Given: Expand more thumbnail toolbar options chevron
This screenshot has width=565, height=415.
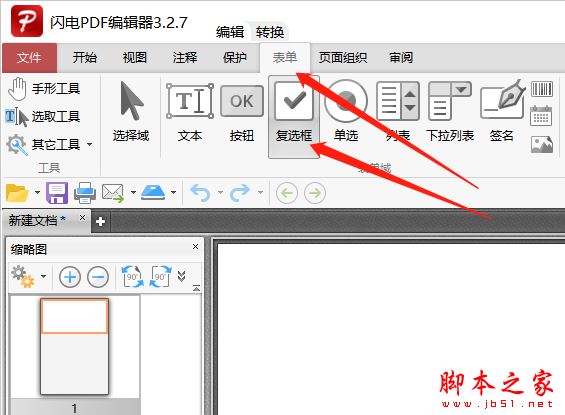Looking at the screenshot, I should [x=182, y=277].
